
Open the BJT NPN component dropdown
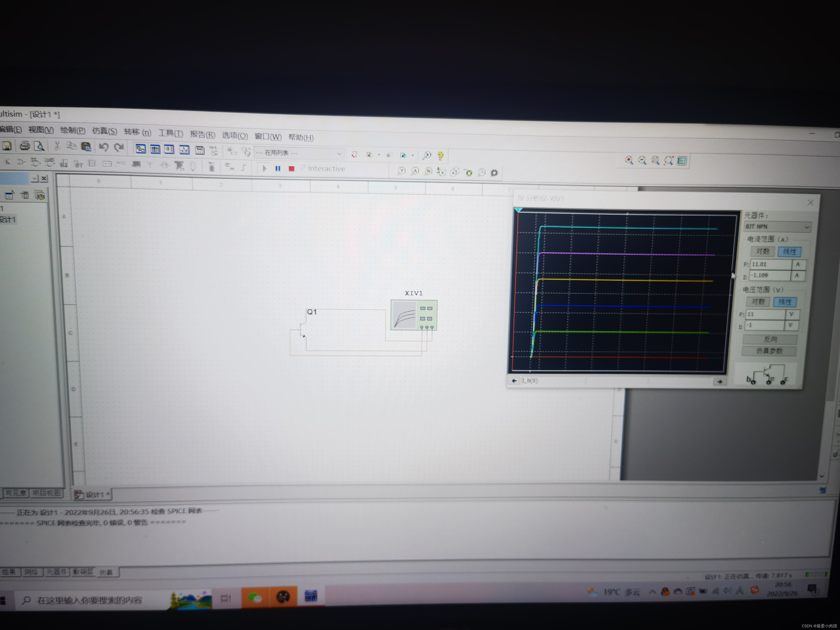coord(777,227)
